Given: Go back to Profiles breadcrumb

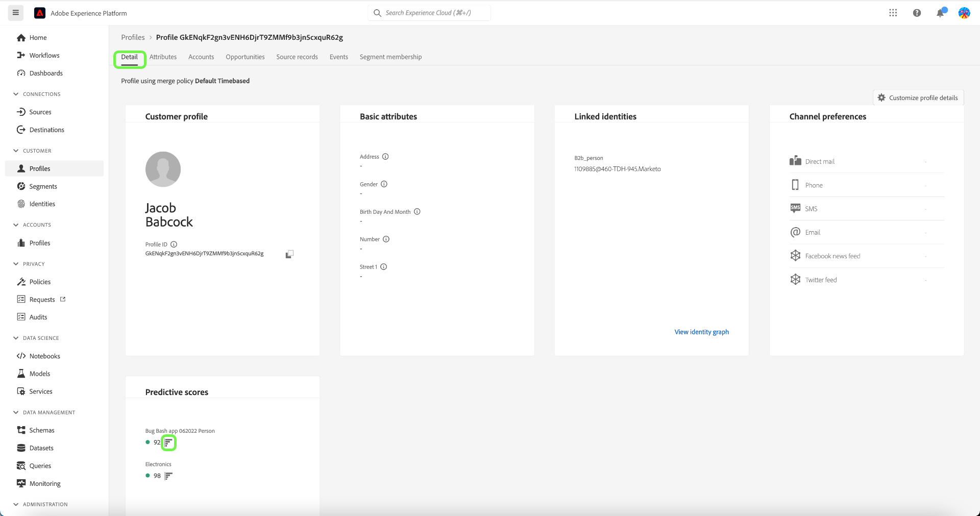Looking at the screenshot, I should 133,37.
